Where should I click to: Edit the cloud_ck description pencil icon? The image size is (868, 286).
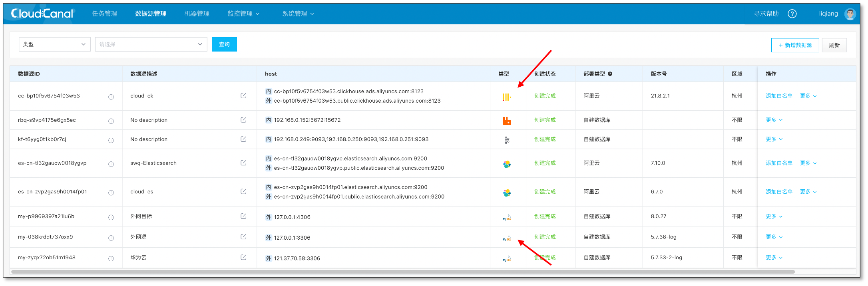[x=243, y=96]
